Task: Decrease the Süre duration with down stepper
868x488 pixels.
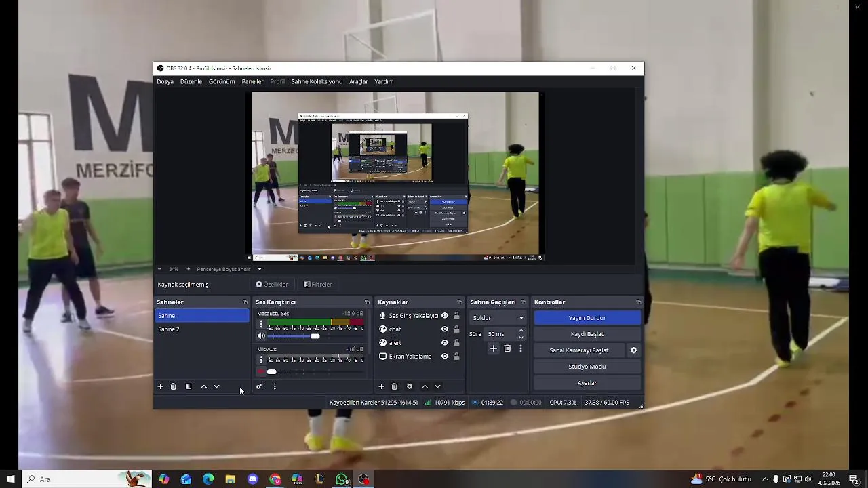Action: (x=521, y=337)
